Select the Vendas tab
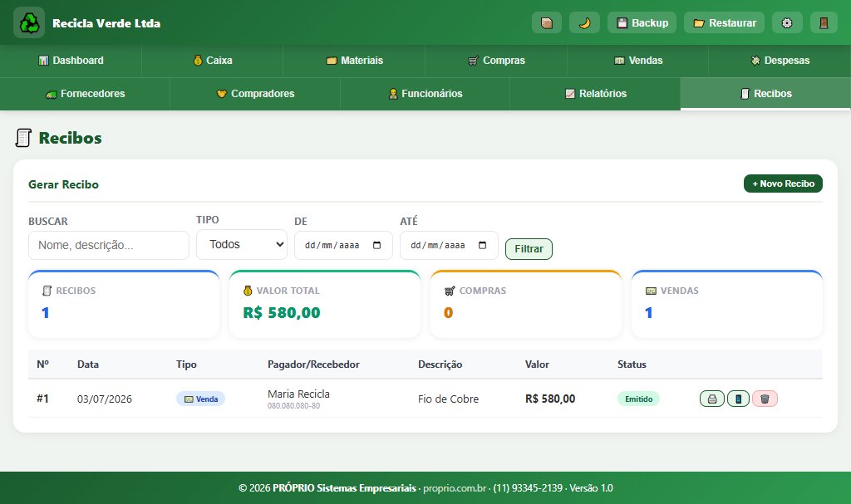The image size is (851, 504). pos(637,61)
